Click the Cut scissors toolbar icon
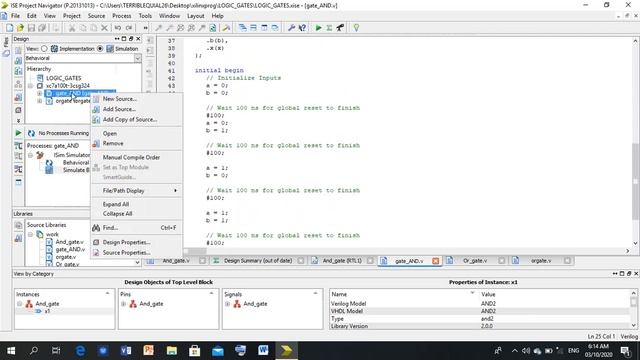This screenshot has width=640, height=360. click(72, 28)
